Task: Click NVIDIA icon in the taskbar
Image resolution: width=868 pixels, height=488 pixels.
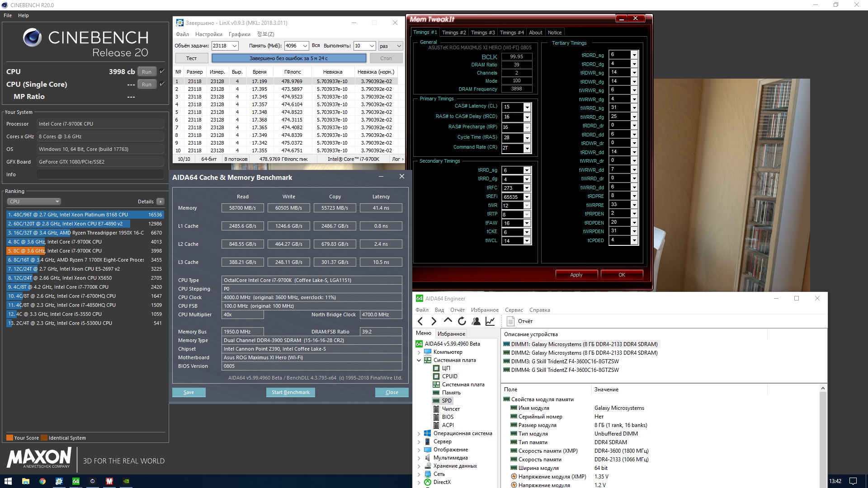Action: [x=126, y=481]
